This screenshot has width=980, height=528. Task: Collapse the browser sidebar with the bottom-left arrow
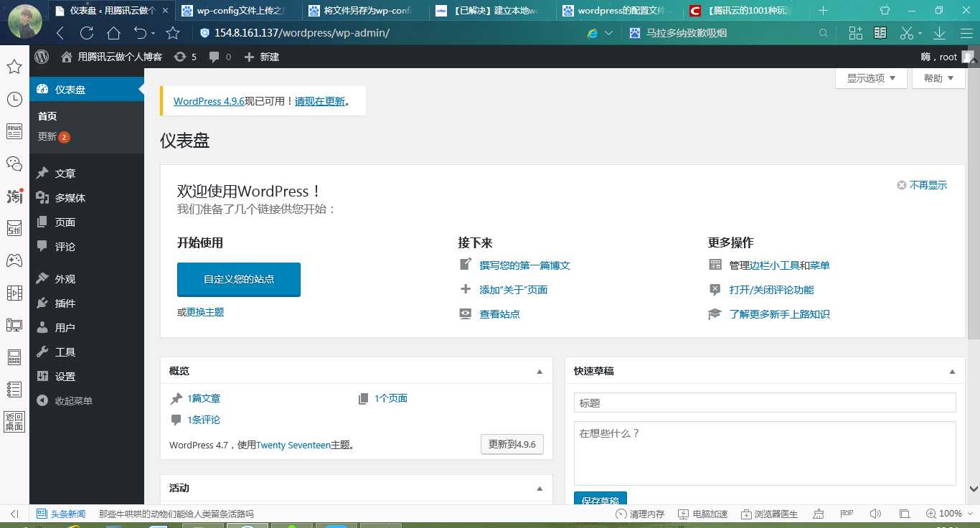[14, 514]
